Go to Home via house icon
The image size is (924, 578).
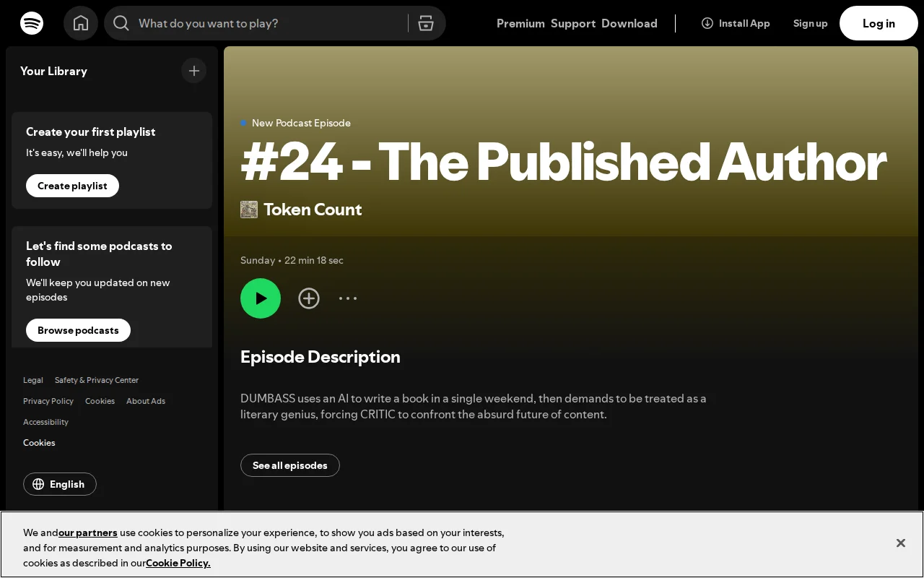click(81, 23)
